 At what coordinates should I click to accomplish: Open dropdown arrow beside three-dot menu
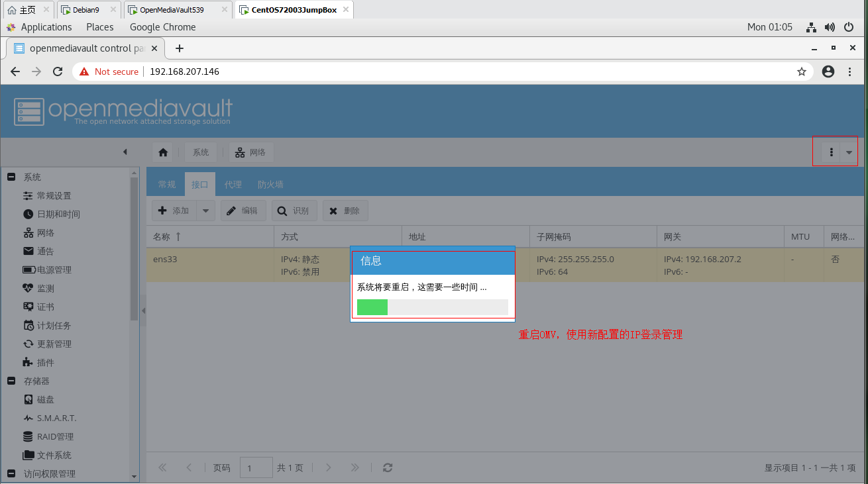tap(849, 152)
